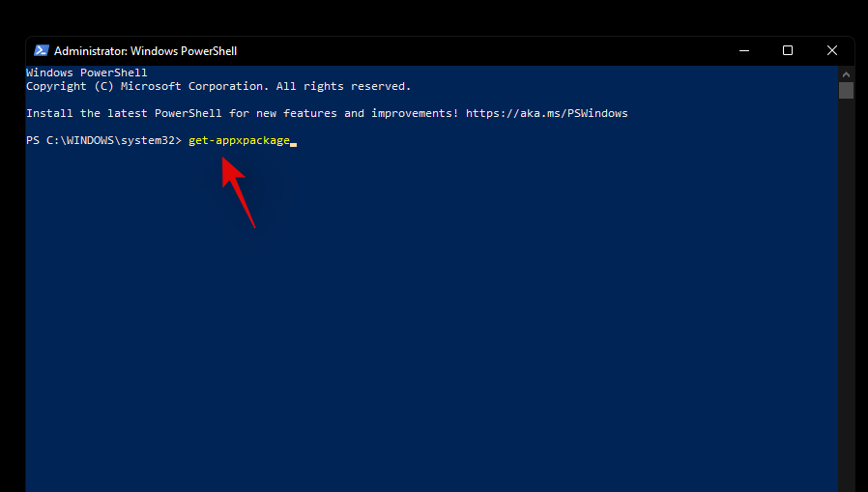Screen dimensions: 868x492
Task: Maximize the PowerShell window
Action: coord(788,50)
